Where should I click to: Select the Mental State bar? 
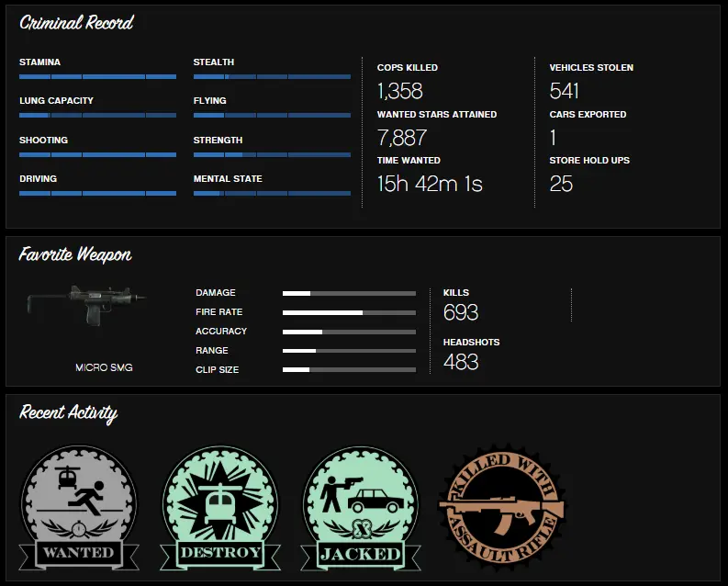pyautogui.click(x=272, y=193)
